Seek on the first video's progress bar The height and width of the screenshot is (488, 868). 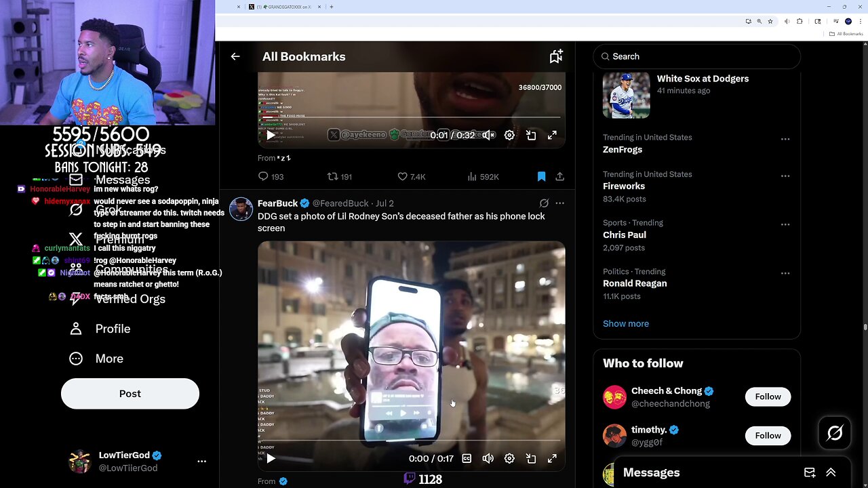[x=412, y=117]
